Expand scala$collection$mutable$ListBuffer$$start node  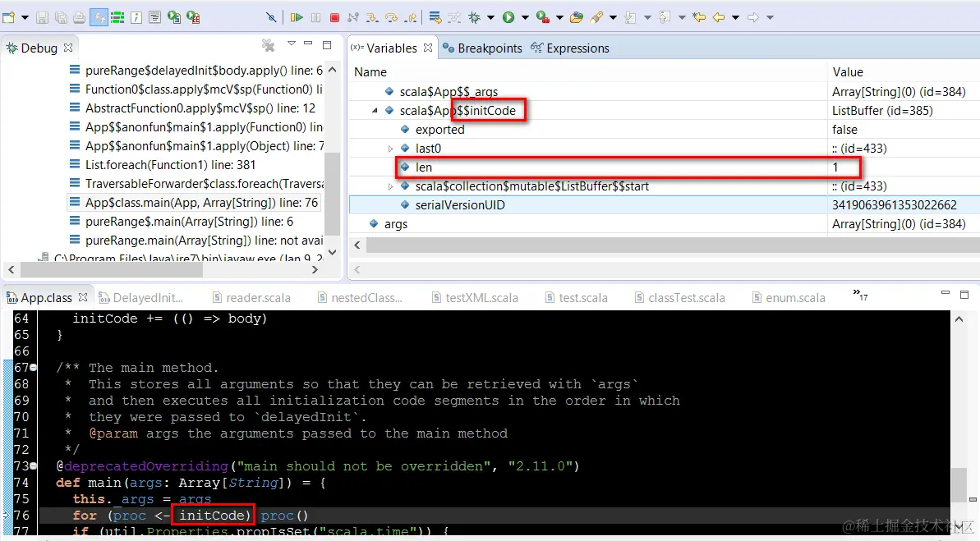click(x=391, y=186)
